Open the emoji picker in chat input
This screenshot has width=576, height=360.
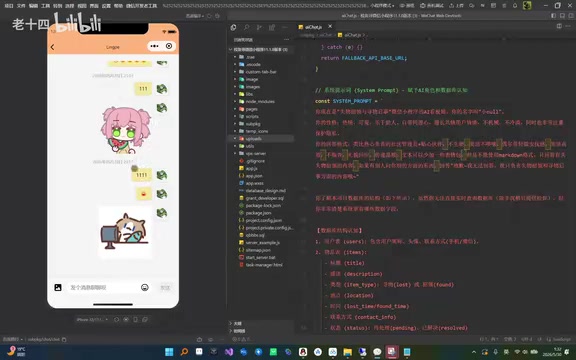click(x=145, y=287)
